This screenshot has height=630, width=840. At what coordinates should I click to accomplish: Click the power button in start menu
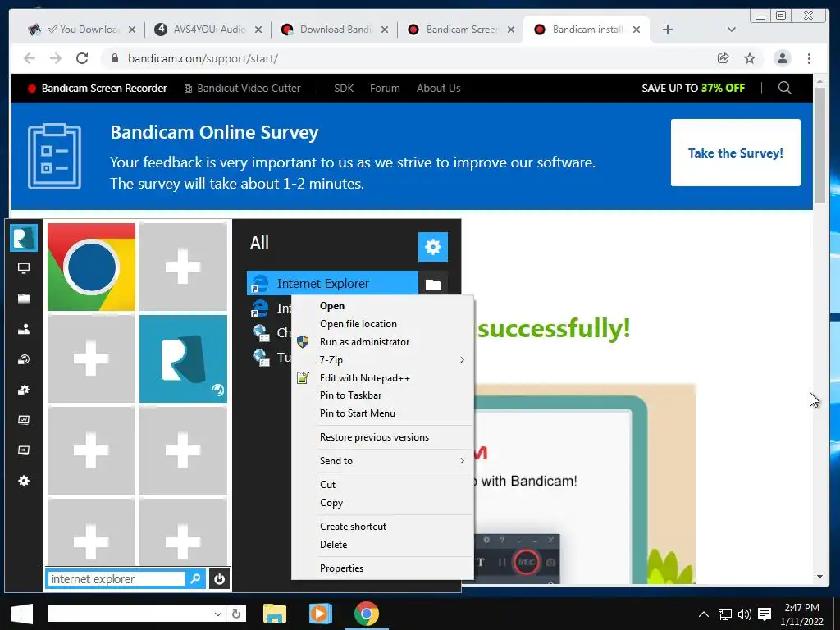click(x=219, y=578)
